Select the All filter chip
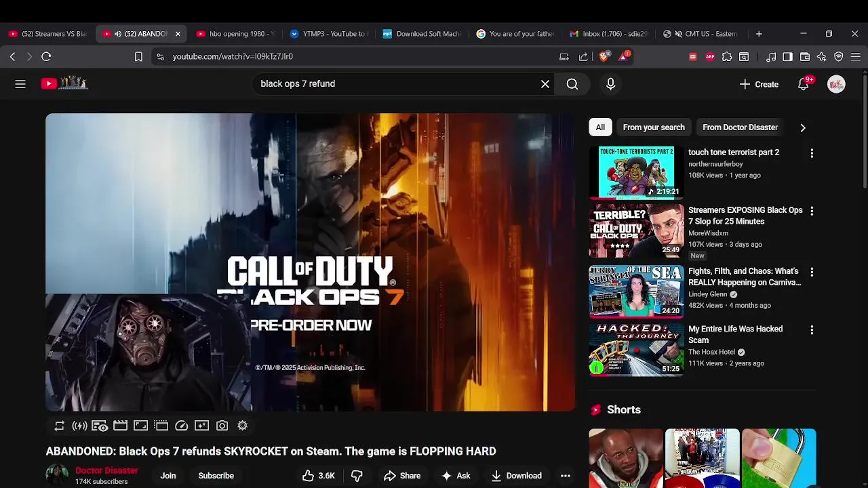The width and height of the screenshot is (868, 488). [x=600, y=127]
